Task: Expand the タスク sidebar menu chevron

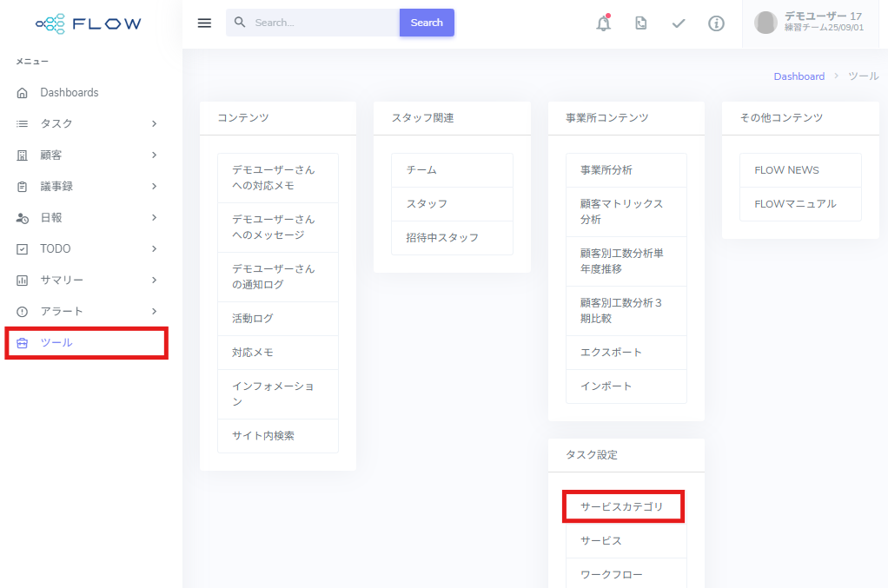Action: (154, 123)
